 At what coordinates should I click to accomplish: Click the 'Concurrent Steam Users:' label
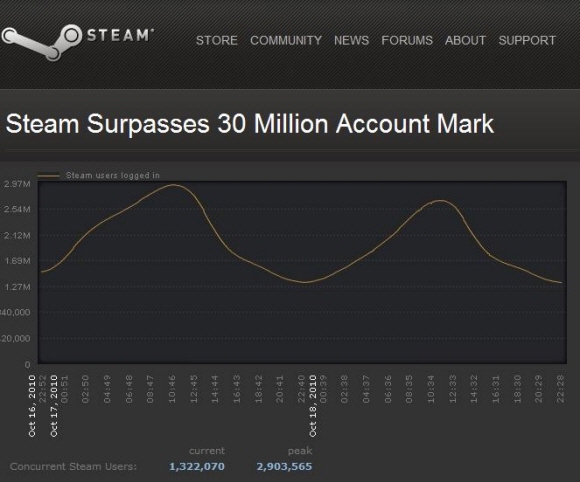pos(73,466)
